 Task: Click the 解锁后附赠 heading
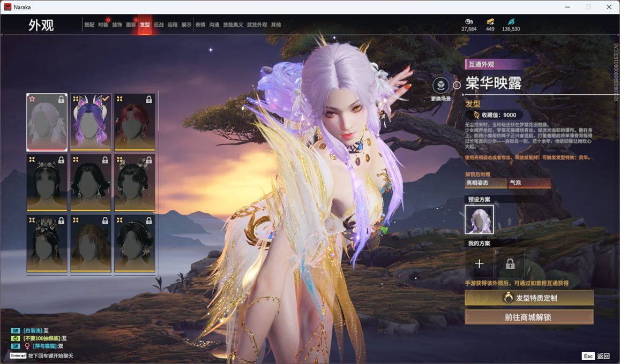click(x=477, y=174)
